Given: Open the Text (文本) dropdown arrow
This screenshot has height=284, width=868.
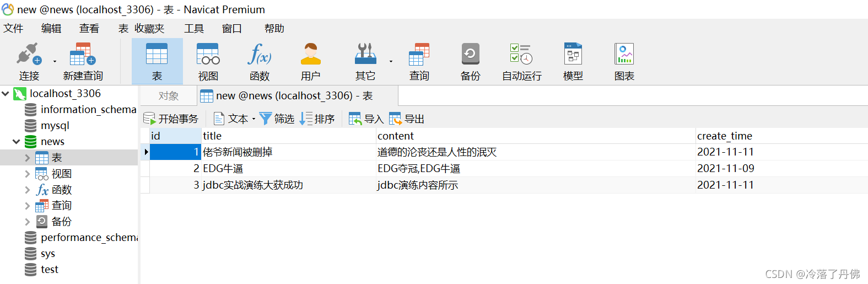Looking at the screenshot, I should [254, 119].
